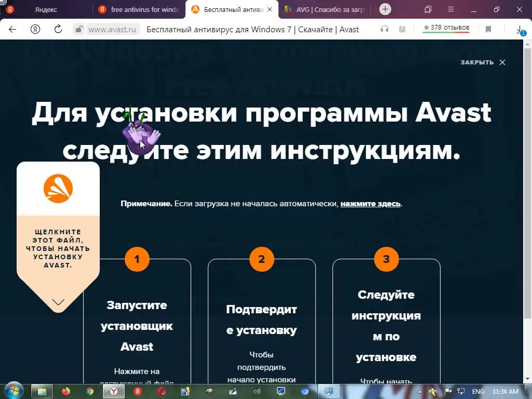Click the orange step 3 circle
This screenshot has width=532, height=399.
(387, 259)
